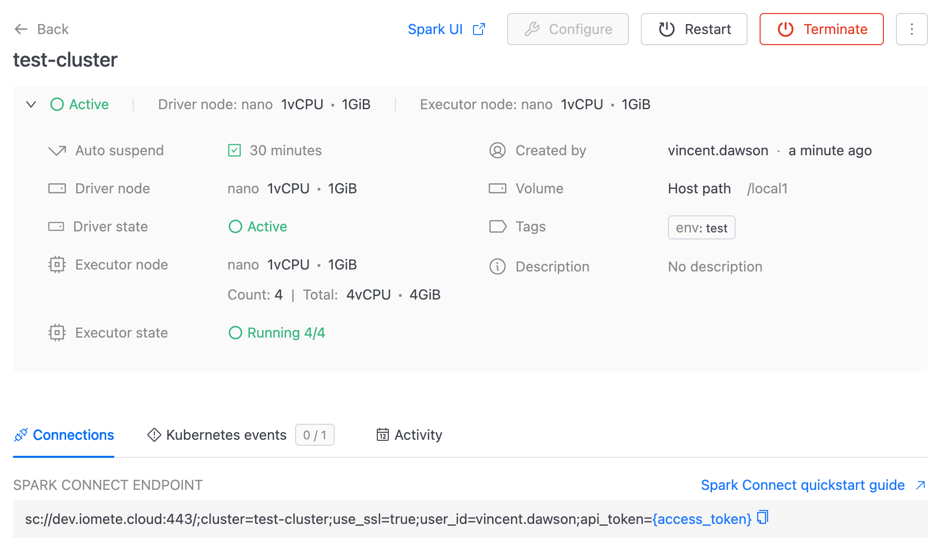Go back using the Back arrow
The image size is (947, 560).
click(41, 29)
